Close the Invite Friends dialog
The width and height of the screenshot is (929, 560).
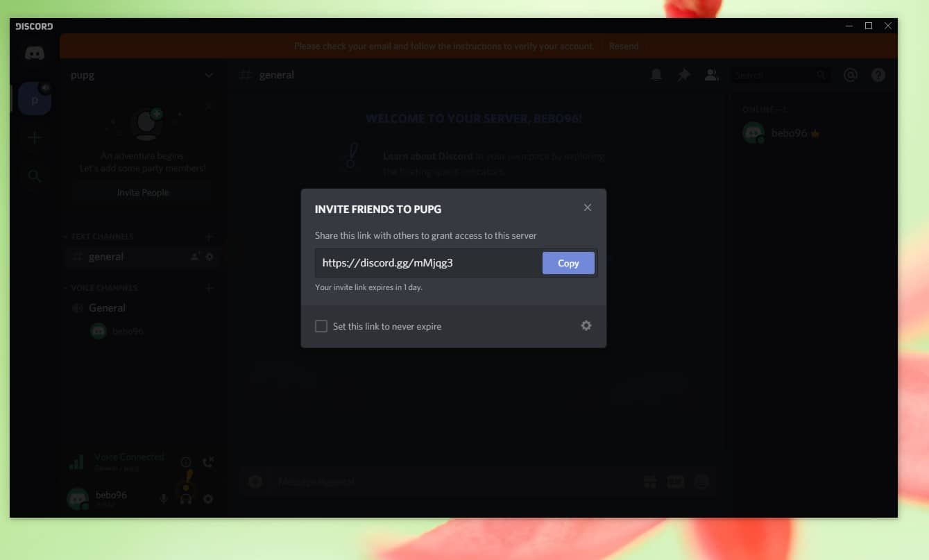point(588,207)
